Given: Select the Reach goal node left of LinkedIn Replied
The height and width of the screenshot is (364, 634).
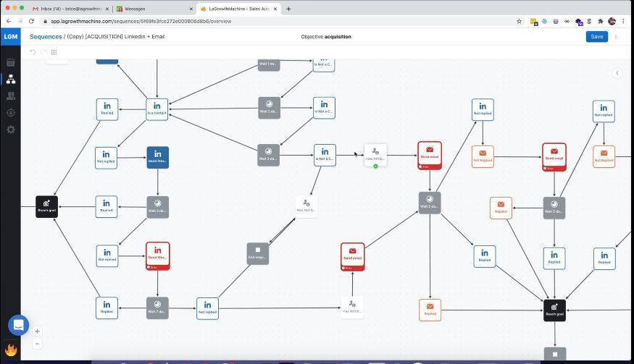Looking at the screenshot, I should [46, 206].
